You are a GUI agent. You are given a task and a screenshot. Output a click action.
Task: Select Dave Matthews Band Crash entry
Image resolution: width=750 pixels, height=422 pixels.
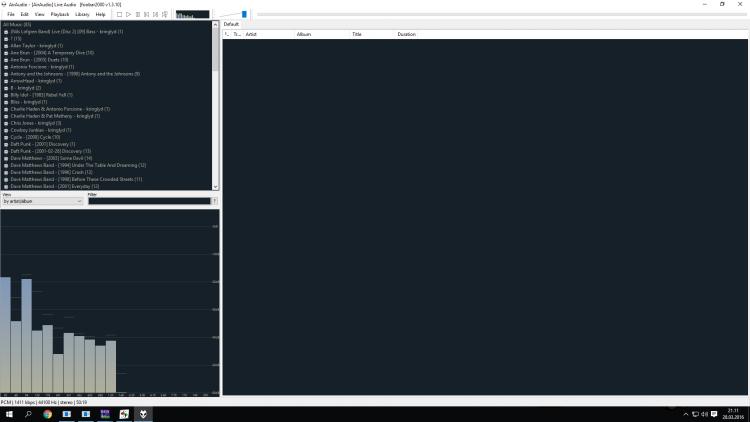pos(51,172)
